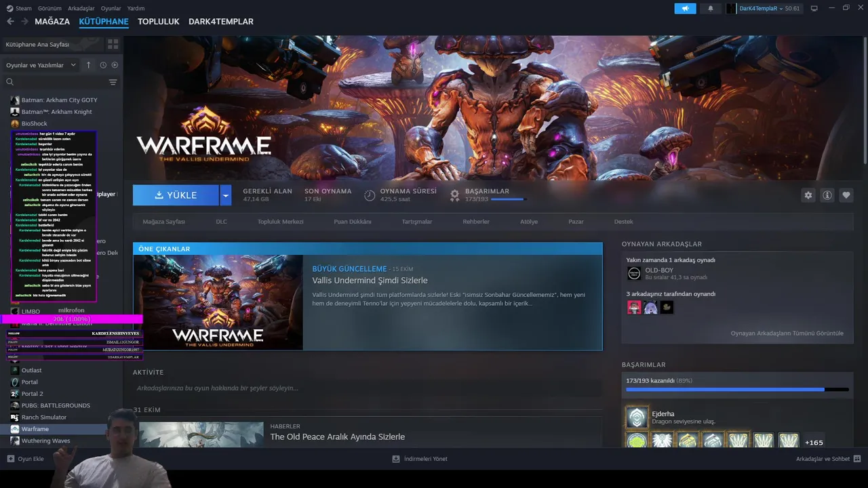Open Destek link
This screenshot has width=868, height=488.
pos(623,222)
